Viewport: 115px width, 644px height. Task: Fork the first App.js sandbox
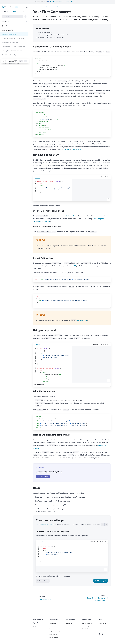click(107, 177)
